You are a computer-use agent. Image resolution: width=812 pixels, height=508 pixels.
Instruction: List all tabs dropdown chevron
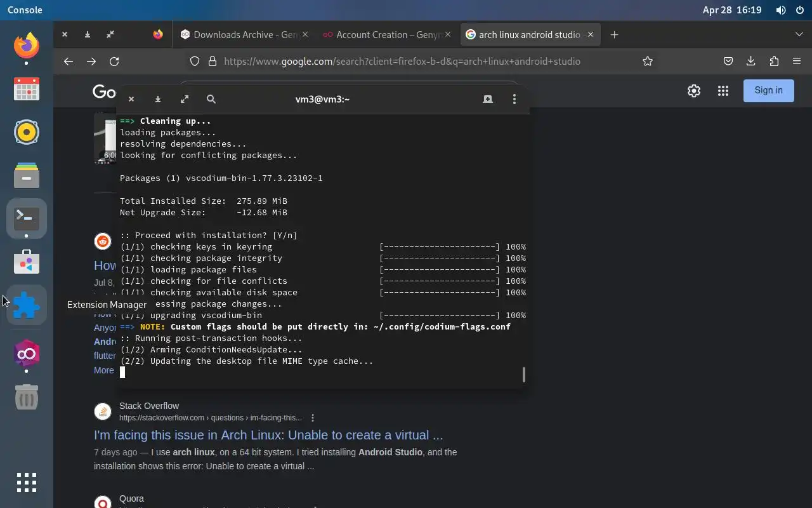(x=799, y=35)
